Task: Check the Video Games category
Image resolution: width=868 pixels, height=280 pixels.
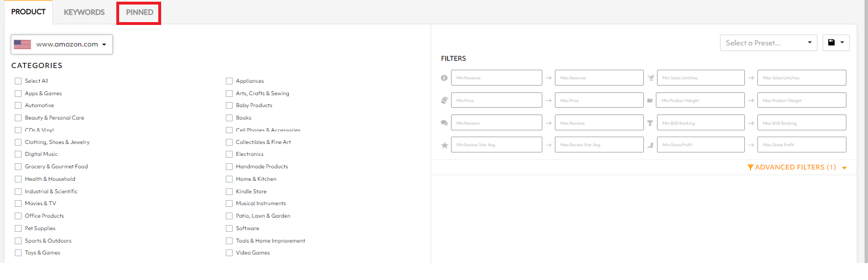Action: coord(229,253)
